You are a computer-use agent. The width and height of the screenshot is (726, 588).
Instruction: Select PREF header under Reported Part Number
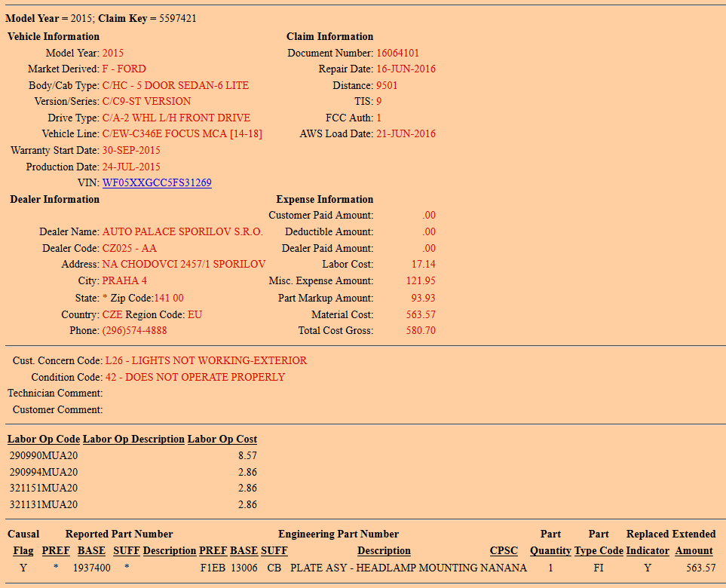pyautogui.click(x=56, y=550)
